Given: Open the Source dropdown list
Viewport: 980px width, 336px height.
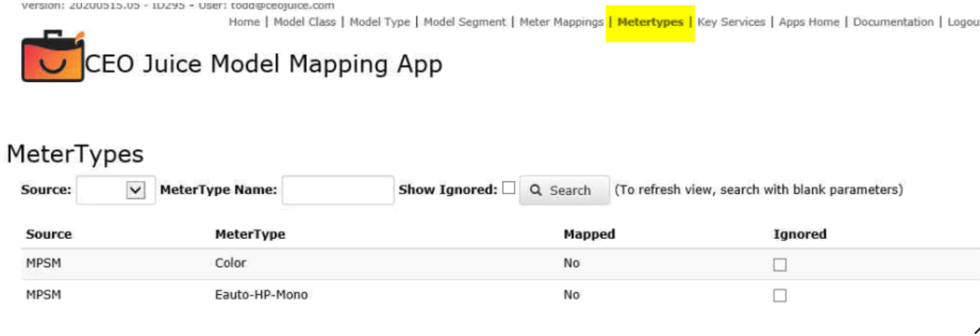Looking at the screenshot, I should [135, 190].
